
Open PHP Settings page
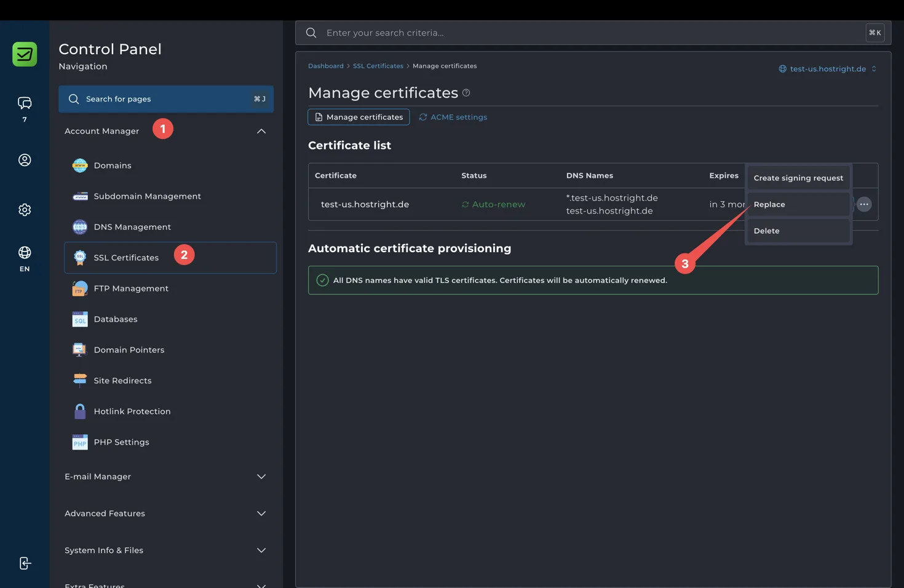pyautogui.click(x=170, y=442)
